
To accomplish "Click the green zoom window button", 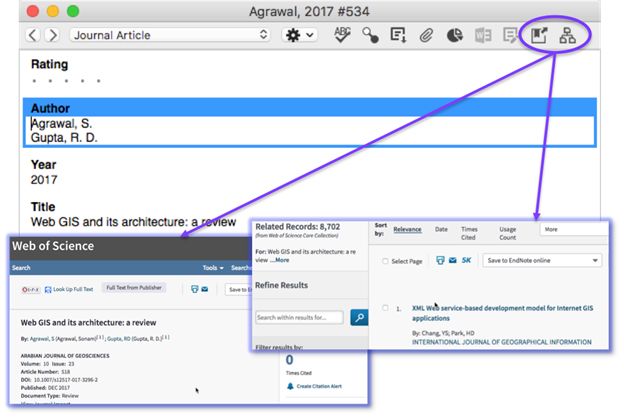I will tap(73, 11).
